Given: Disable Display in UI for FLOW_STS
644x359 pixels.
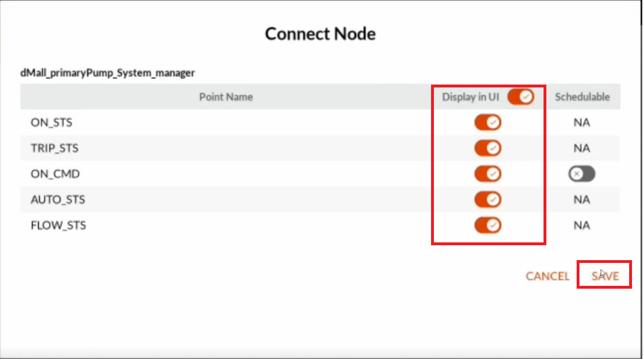Looking at the screenshot, I should 488,225.
